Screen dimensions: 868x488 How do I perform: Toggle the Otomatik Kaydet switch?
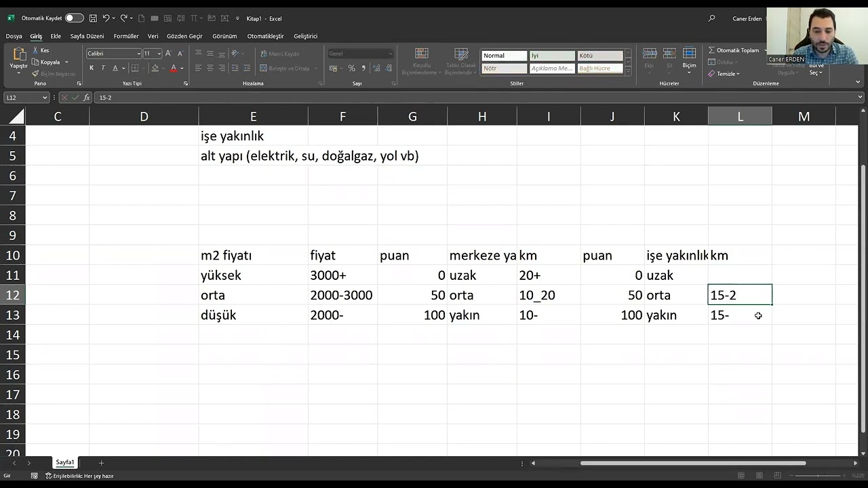click(x=75, y=18)
